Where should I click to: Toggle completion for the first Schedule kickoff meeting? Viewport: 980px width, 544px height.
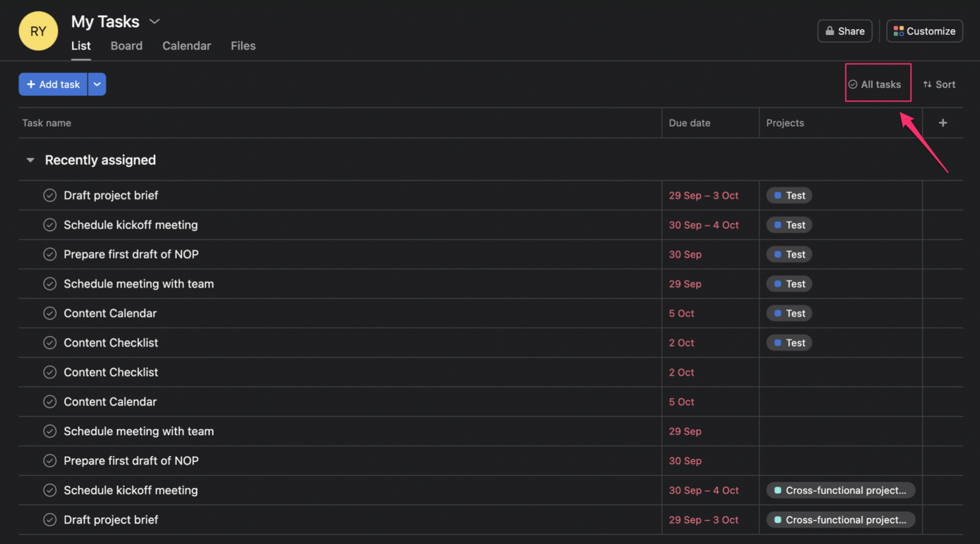50,225
